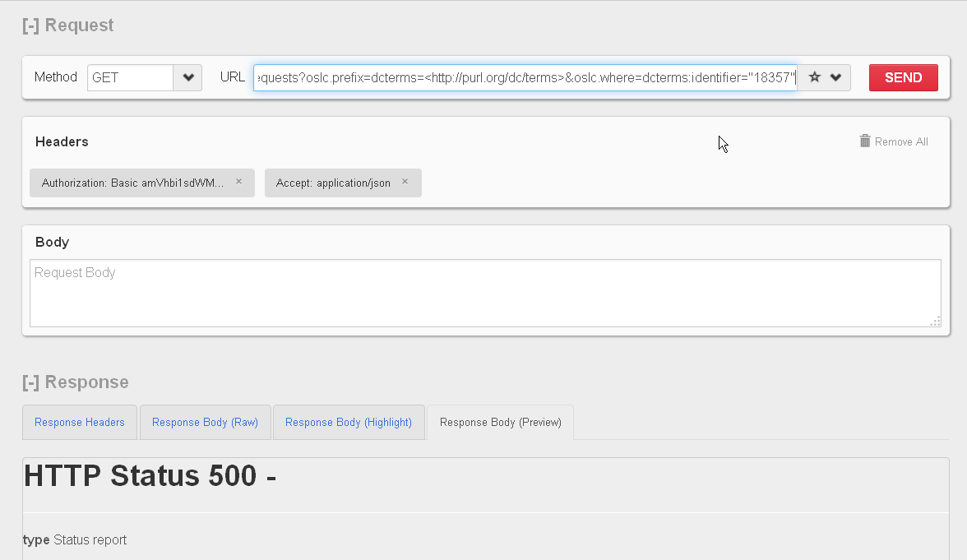Open the saved URLs dropdown arrow
Image resolution: width=967 pixels, height=560 pixels.
tap(835, 77)
